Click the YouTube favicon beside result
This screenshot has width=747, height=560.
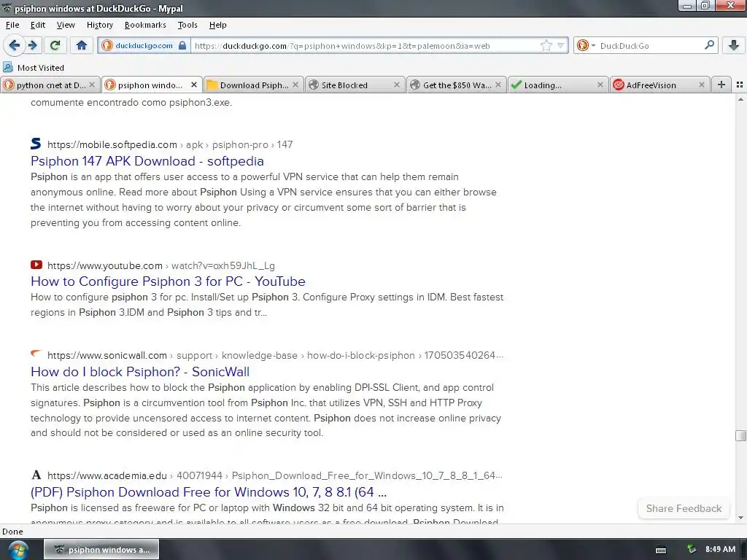tap(36, 265)
